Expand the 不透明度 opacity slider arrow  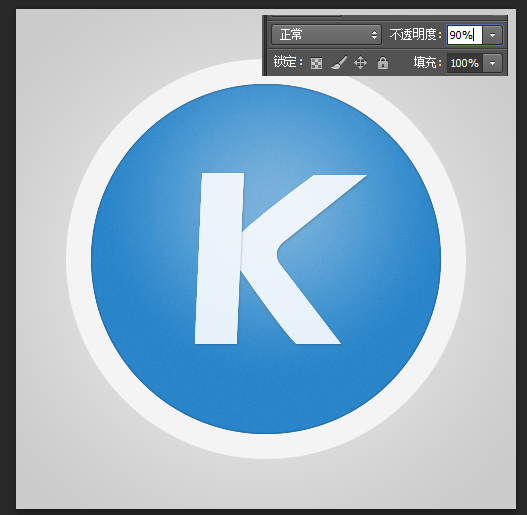(x=492, y=35)
